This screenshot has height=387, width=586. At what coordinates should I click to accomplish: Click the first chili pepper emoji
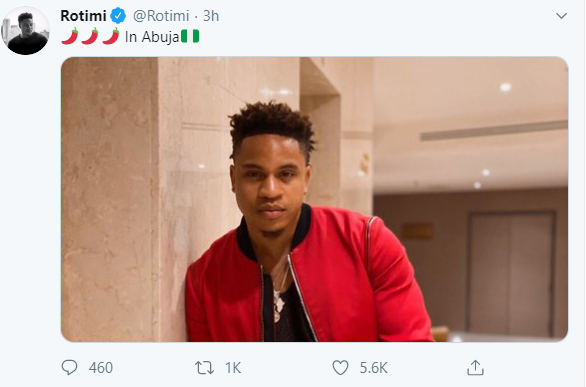point(70,36)
